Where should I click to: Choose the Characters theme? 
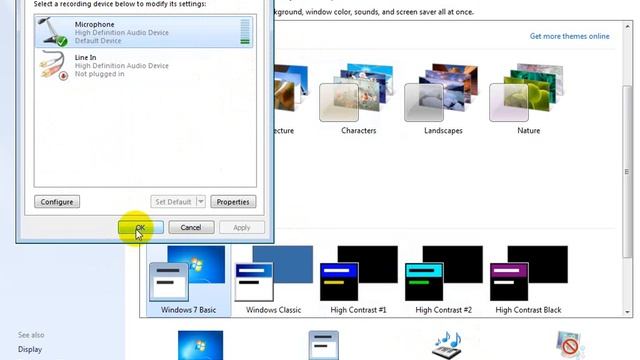click(358, 99)
